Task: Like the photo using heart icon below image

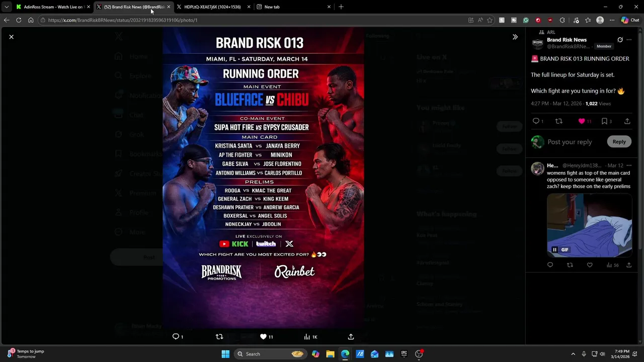Action: click(263, 336)
